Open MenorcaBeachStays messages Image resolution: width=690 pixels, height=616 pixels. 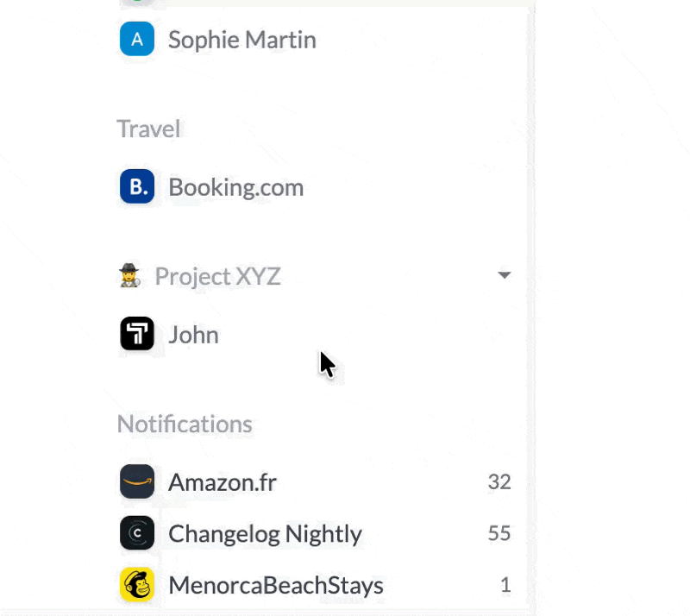275,585
